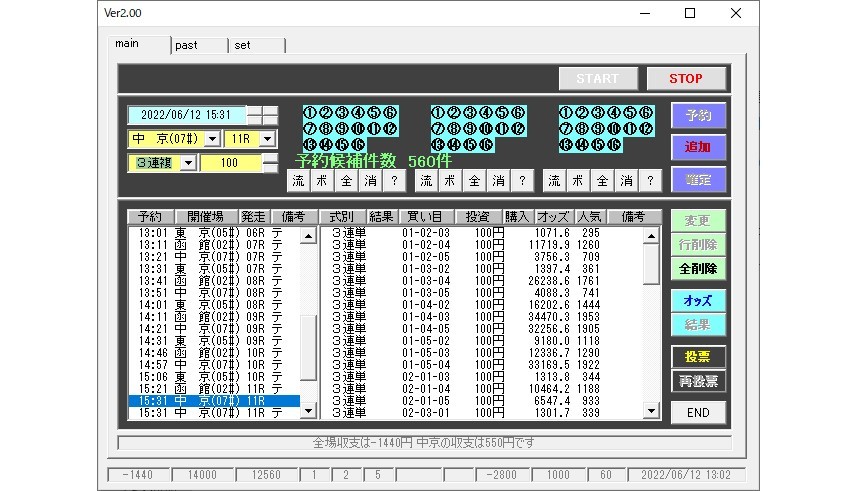Click the ボ button under the third grid

(578, 181)
